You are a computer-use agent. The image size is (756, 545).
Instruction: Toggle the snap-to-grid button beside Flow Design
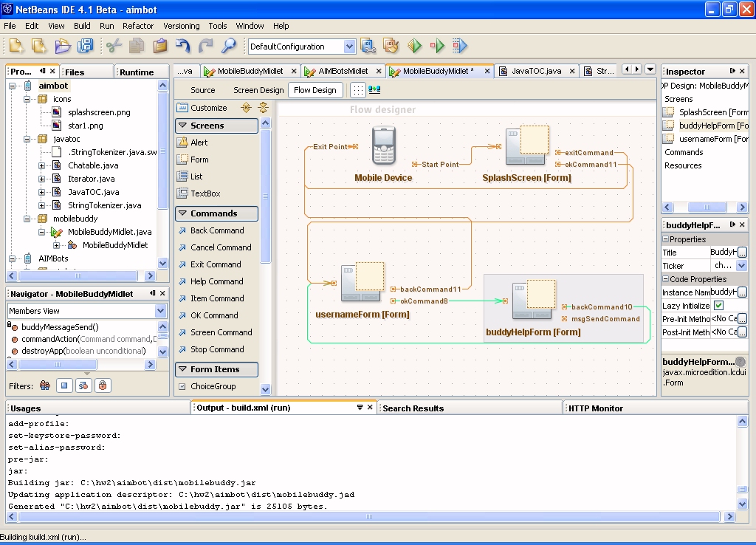pos(357,90)
